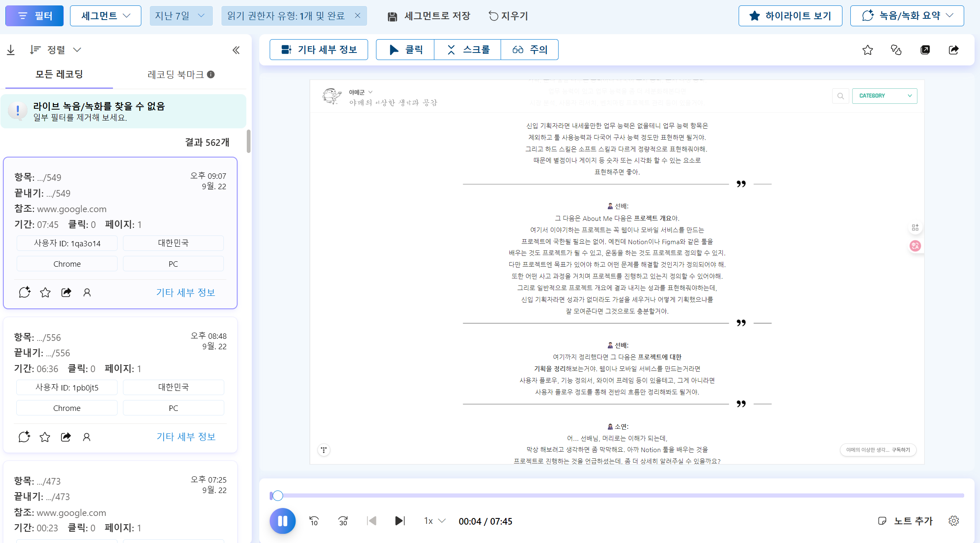Open the player settings gear
Viewport: 980px width, 543px height.
point(954,521)
